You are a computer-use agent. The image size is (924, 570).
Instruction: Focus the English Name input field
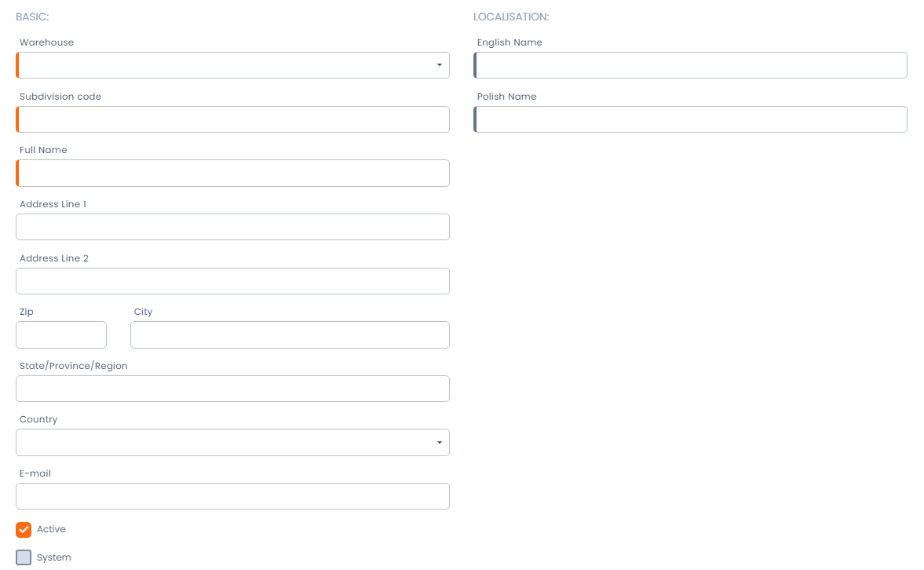tap(691, 65)
